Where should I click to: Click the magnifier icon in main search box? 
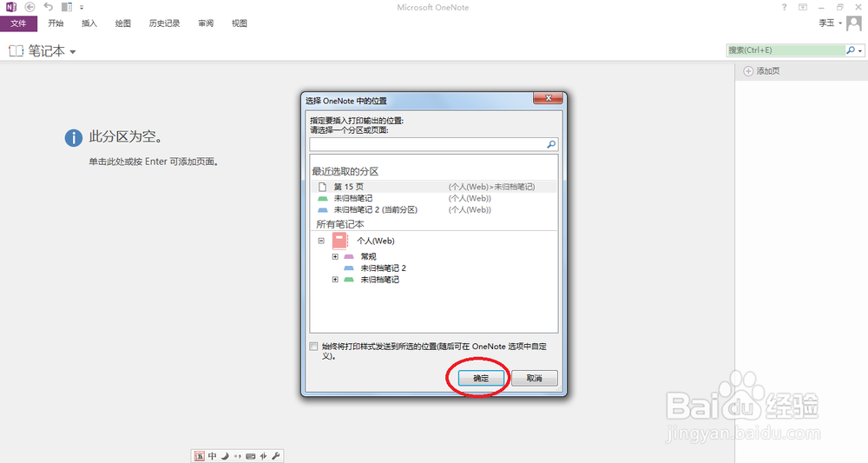tap(851, 50)
